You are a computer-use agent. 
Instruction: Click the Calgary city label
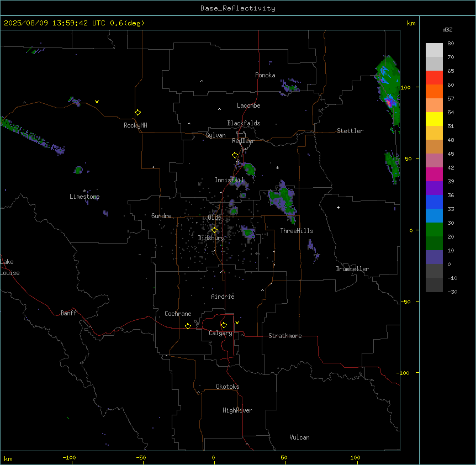(220, 333)
